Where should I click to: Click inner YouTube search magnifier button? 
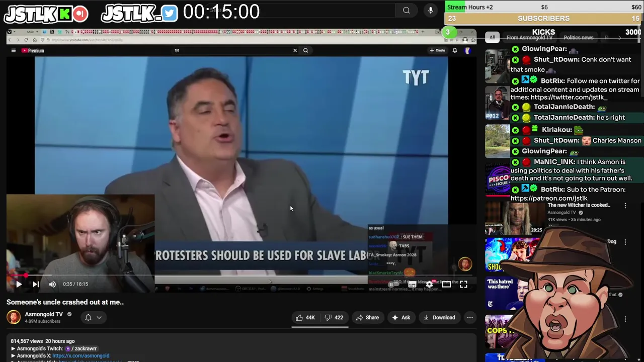tap(305, 50)
